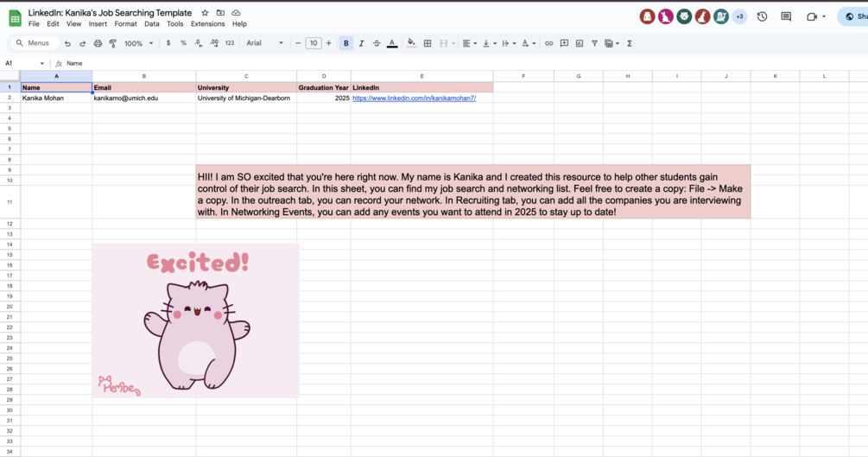Open vertical align dropdown
This screenshot has height=457, width=868.
pyautogui.click(x=489, y=43)
